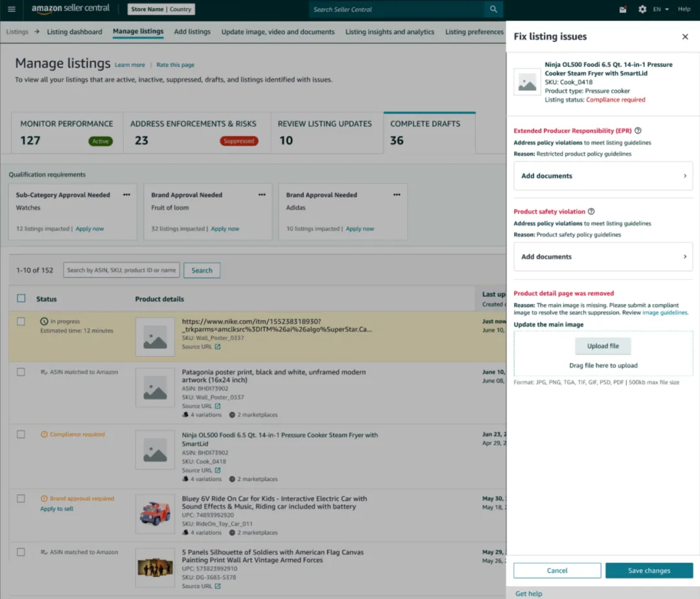Toggle the select-all listings checkbox
The image size is (700, 599).
click(x=21, y=299)
